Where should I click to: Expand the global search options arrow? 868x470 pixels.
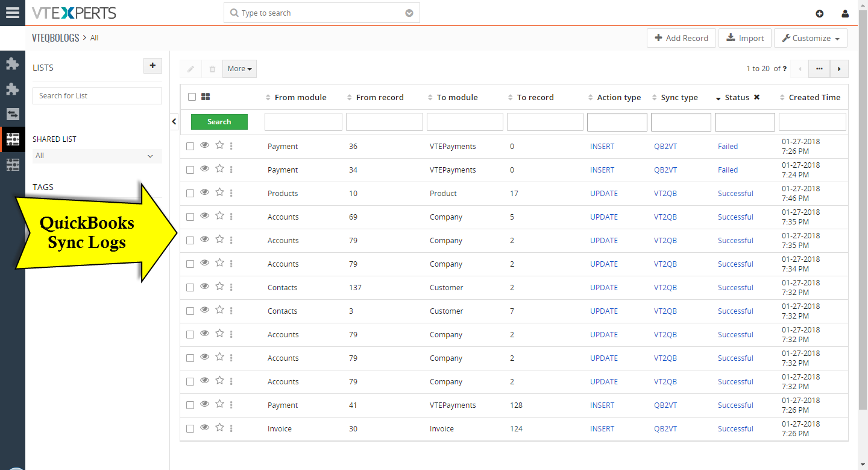409,13
